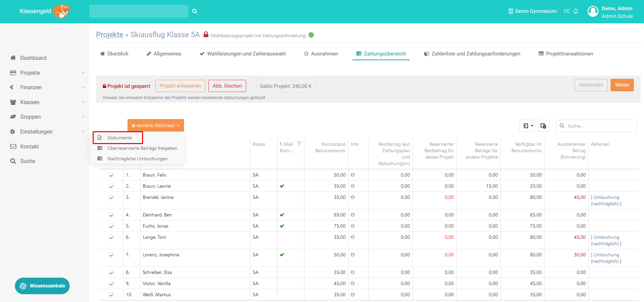Toggle checkbox for Fuchs, Jonas
The width and height of the screenshot is (644, 302).
111,226
